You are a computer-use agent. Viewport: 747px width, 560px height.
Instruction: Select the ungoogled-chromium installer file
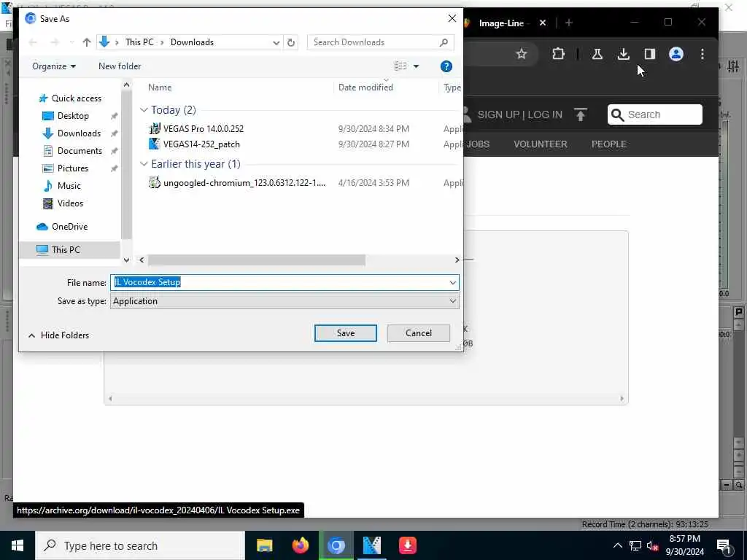244,183
